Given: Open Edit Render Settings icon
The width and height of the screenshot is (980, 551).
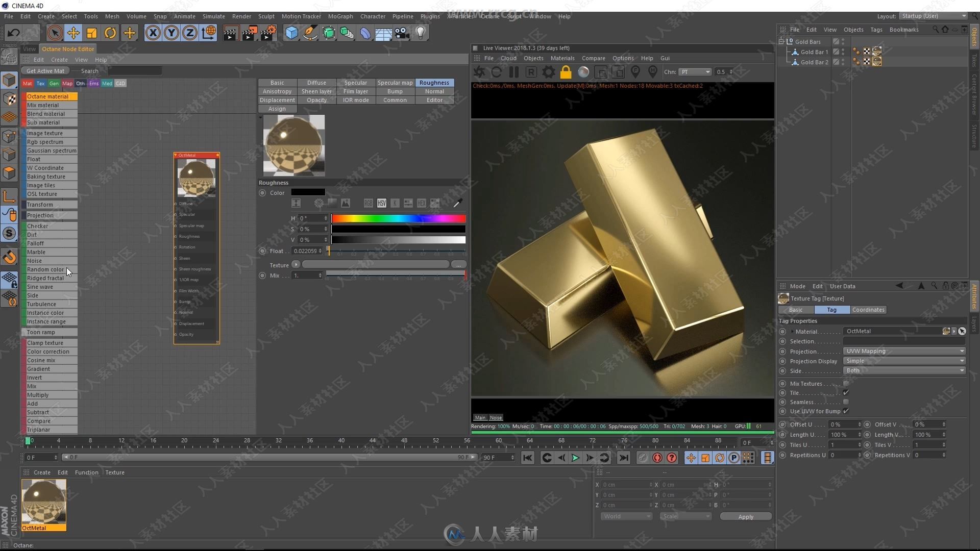Looking at the screenshot, I should (x=268, y=33).
